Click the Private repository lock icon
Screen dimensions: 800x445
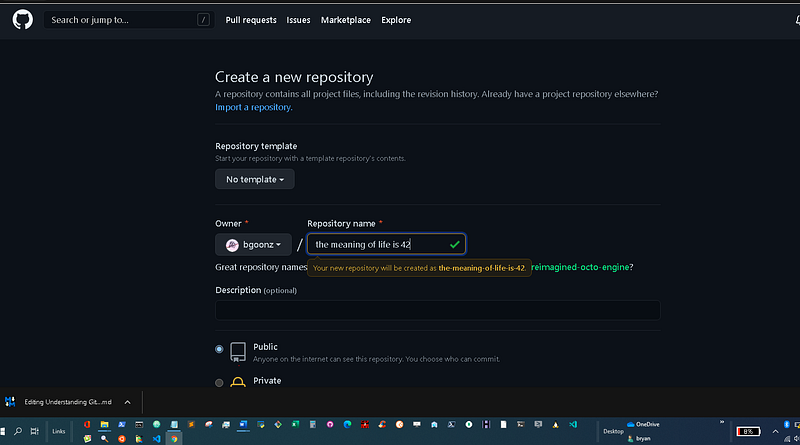pos(238,382)
